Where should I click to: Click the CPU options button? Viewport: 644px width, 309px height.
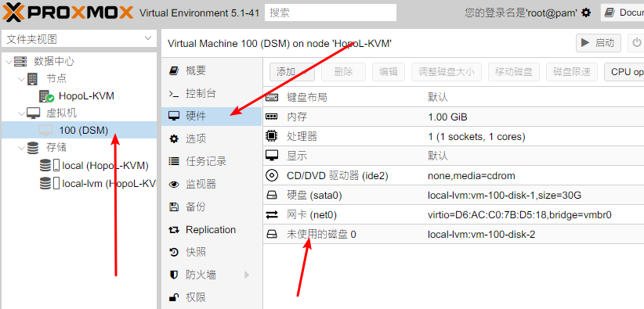pyautogui.click(x=624, y=72)
